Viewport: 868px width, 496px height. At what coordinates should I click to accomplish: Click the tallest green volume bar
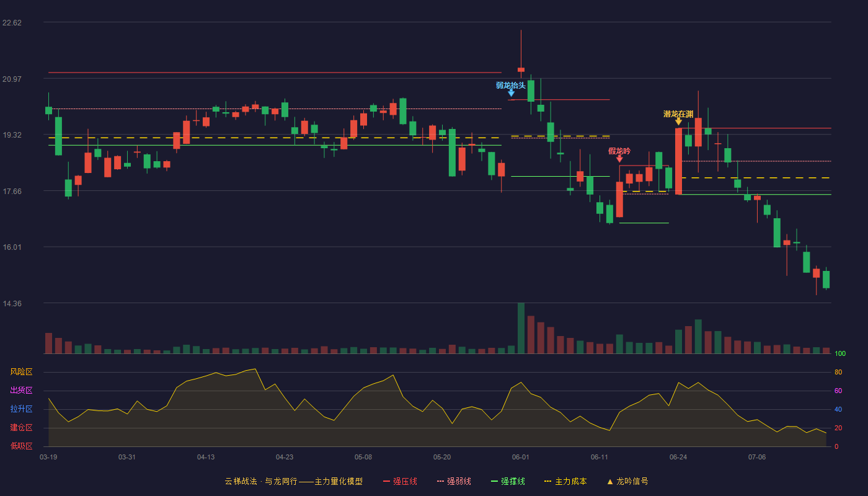(521, 328)
